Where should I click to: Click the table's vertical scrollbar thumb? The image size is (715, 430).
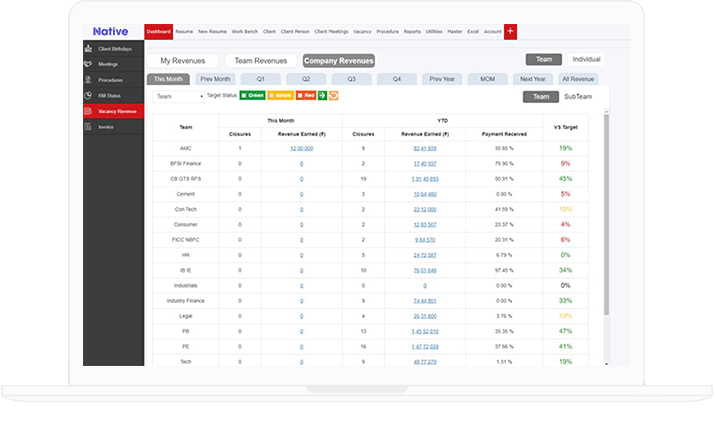click(x=606, y=214)
